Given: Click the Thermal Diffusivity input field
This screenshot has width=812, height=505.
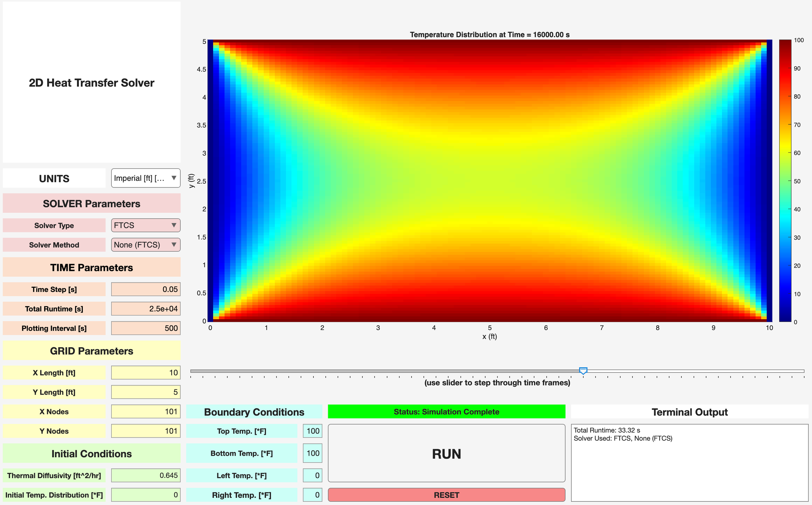Looking at the screenshot, I should (x=146, y=475).
